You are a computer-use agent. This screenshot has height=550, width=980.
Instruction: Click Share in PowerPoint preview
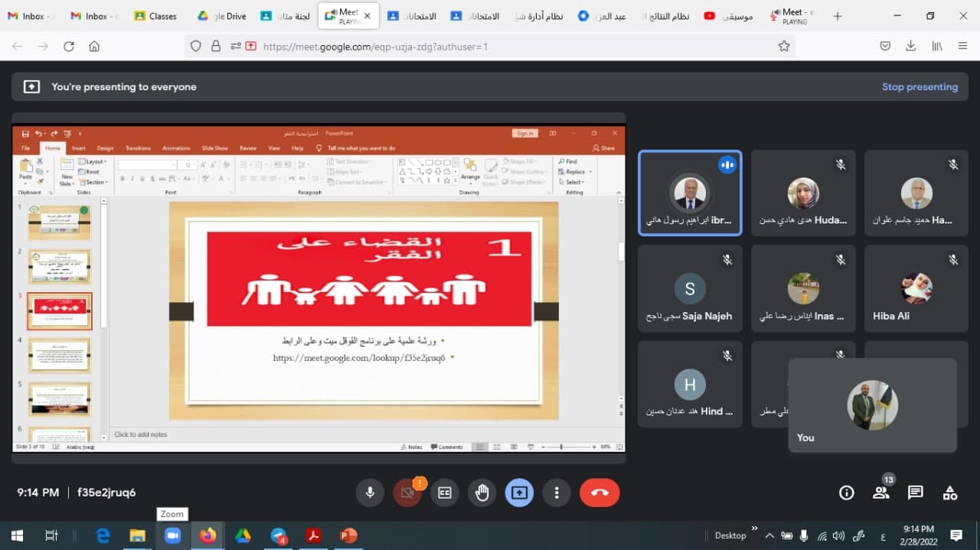(x=604, y=148)
